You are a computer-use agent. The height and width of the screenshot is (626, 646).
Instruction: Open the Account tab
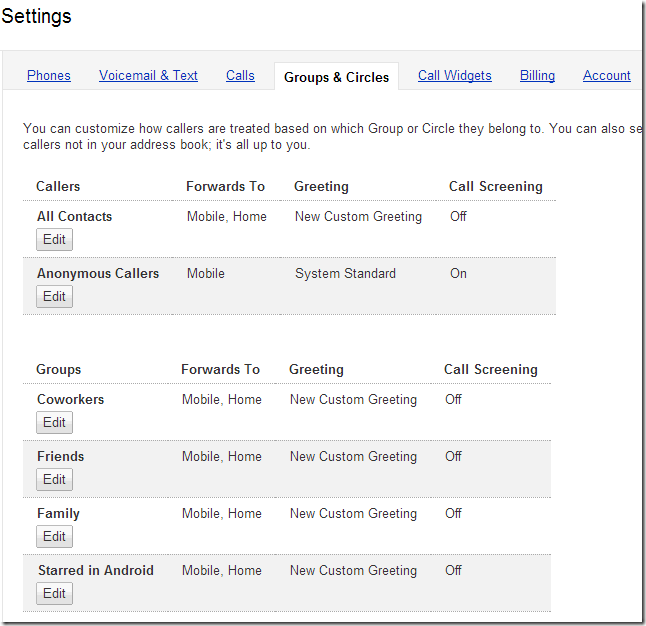click(606, 75)
